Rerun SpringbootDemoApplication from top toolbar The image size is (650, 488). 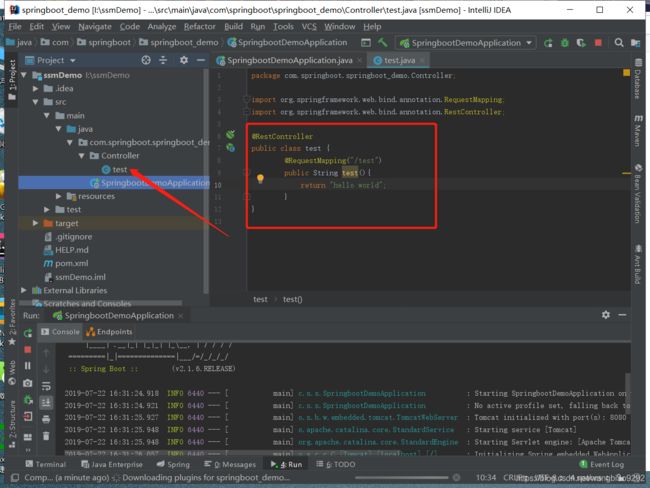548,43
